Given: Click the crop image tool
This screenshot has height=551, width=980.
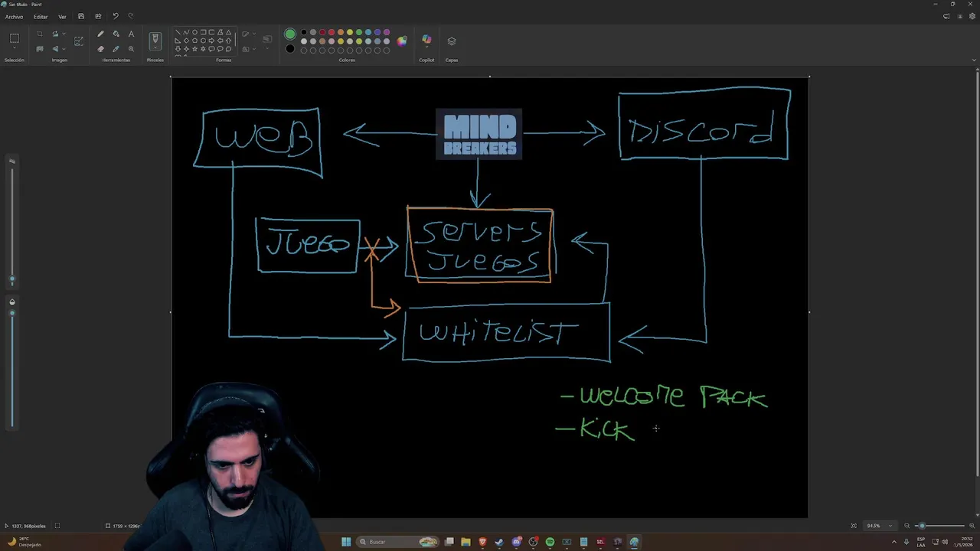Looking at the screenshot, I should [40, 34].
